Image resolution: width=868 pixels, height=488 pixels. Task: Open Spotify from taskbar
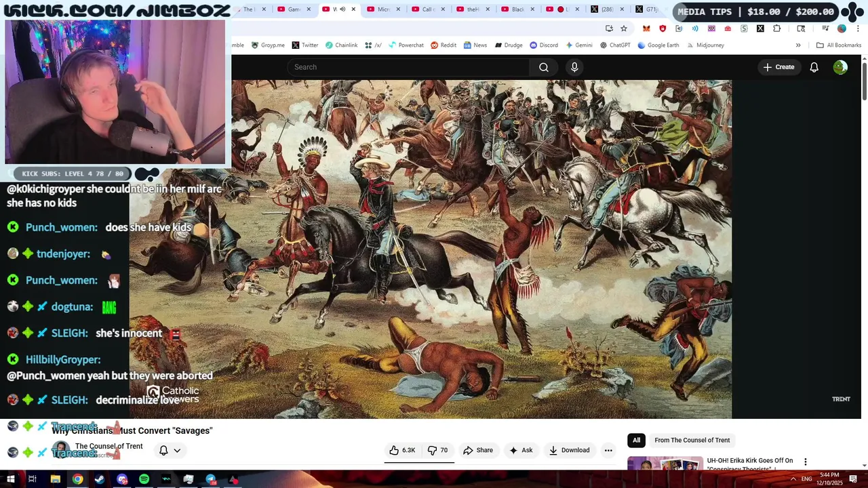[144, 479]
